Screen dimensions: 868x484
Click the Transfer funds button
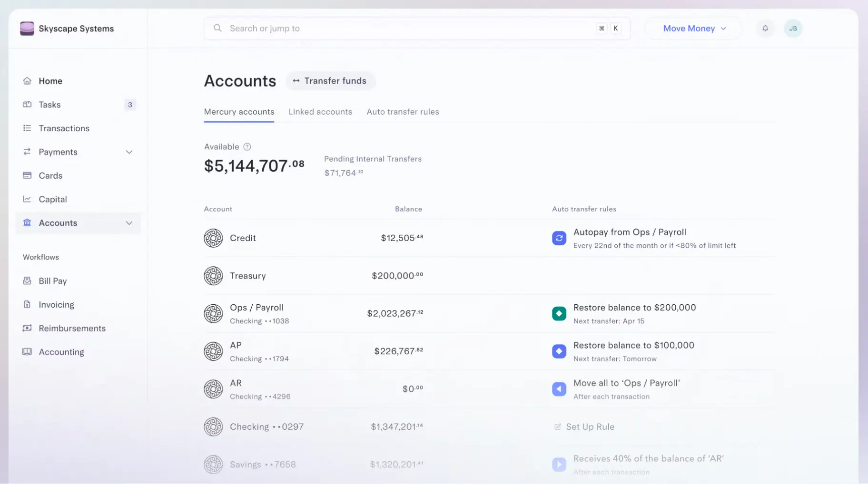click(x=330, y=81)
